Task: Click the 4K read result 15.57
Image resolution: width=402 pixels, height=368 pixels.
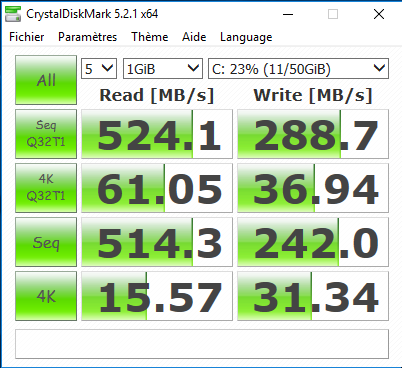Action: (x=157, y=296)
